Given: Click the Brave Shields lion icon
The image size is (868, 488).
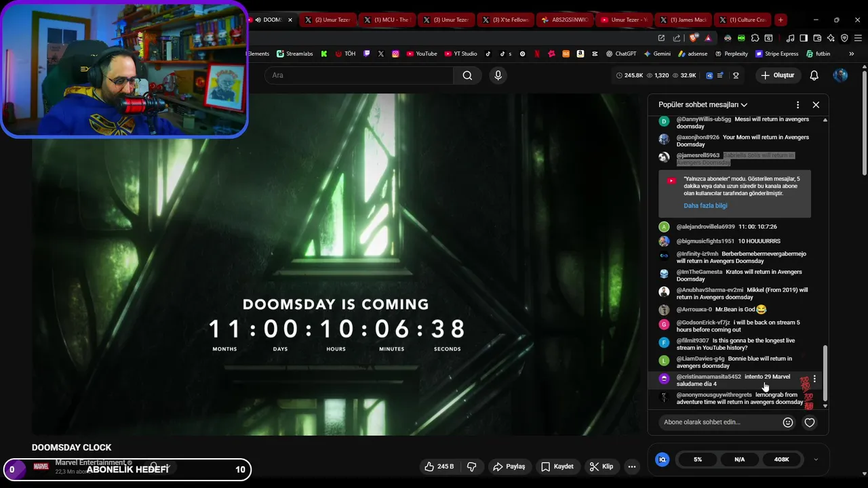Looking at the screenshot, I should coord(693,38).
